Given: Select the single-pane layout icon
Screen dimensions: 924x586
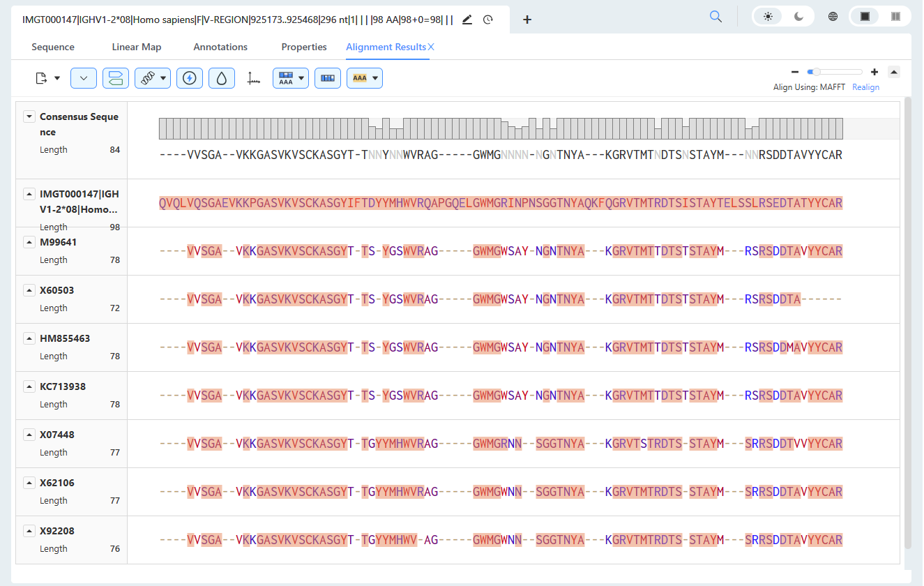Looking at the screenshot, I should click(x=865, y=17).
